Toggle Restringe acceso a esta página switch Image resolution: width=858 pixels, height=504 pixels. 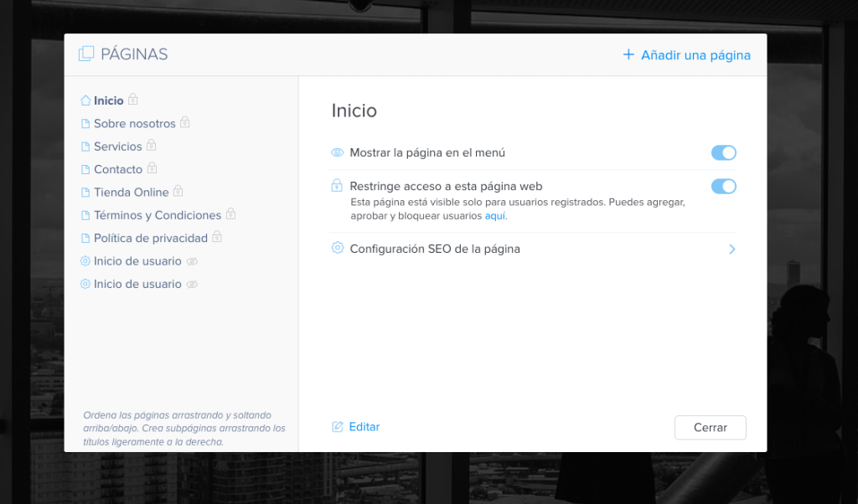(723, 187)
